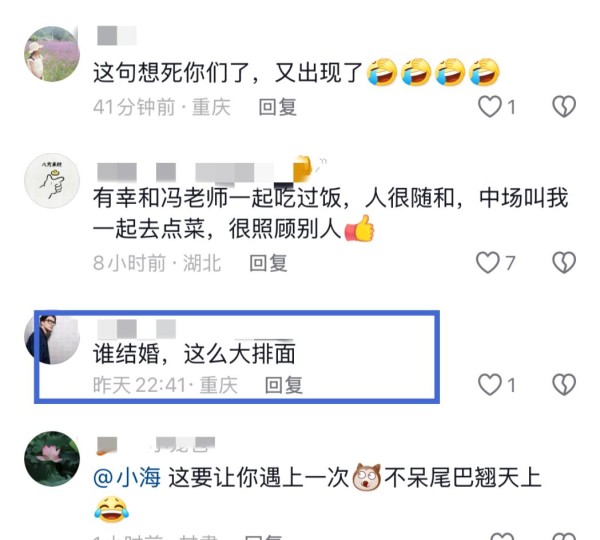
Task: Open the username above the @小海 comment
Action: click(x=156, y=445)
